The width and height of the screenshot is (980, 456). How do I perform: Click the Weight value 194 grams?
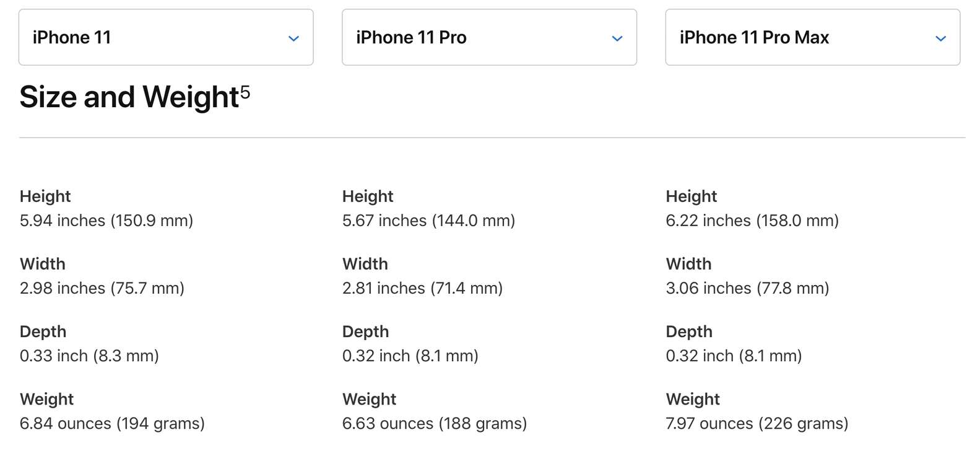[x=113, y=423]
